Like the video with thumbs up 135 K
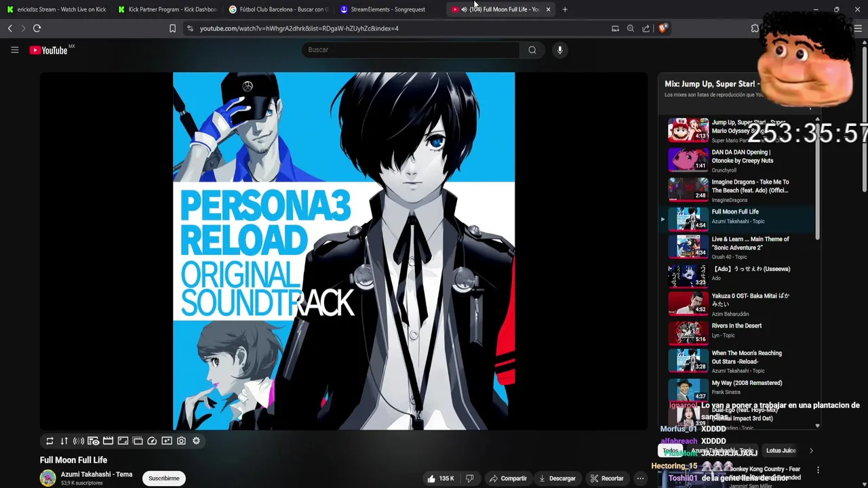Image resolution: width=868 pixels, height=488 pixels. (440, 479)
